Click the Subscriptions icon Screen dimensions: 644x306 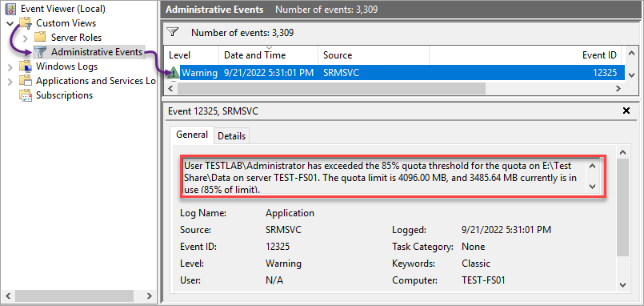point(26,95)
